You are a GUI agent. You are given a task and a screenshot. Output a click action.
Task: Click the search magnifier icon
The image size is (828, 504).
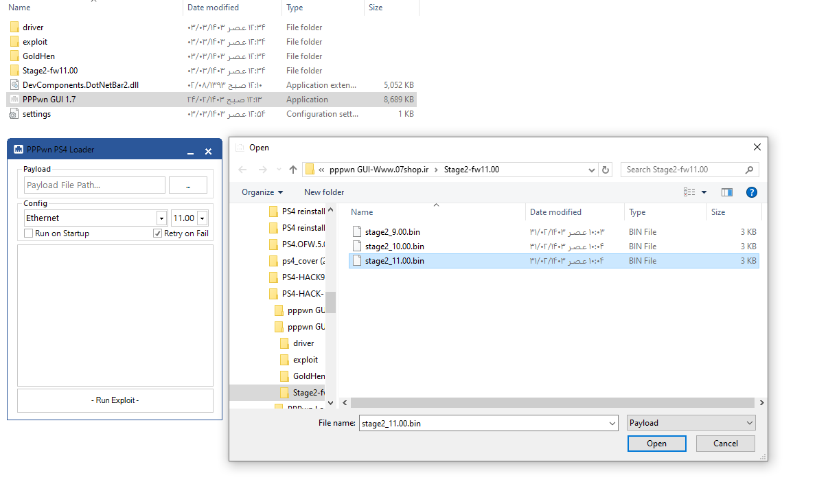749,170
